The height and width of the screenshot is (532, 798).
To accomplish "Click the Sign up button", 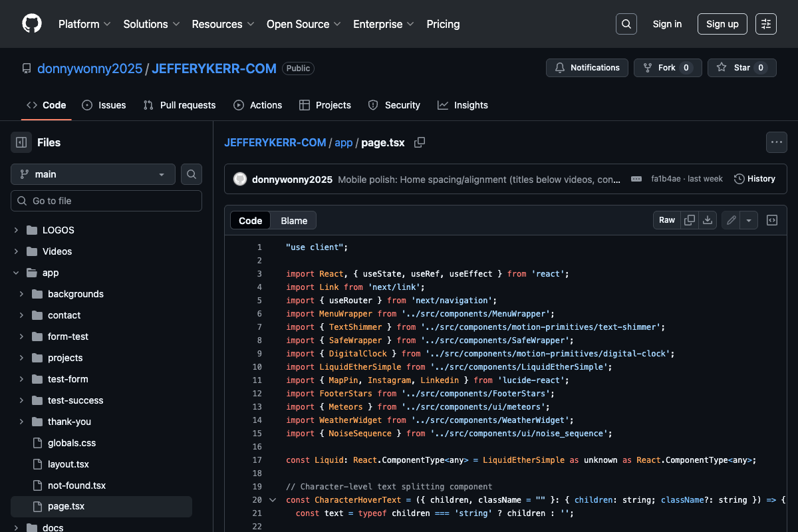I will pyautogui.click(x=722, y=24).
